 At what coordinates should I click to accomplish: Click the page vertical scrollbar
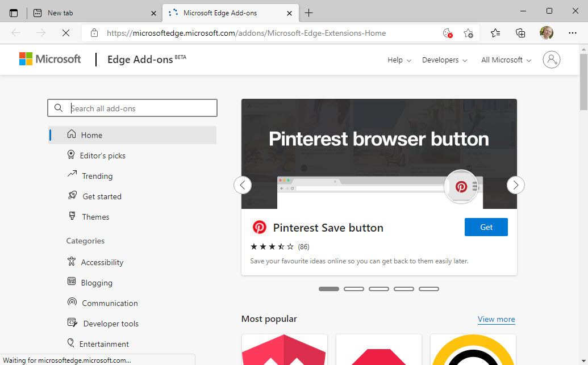click(x=583, y=82)
